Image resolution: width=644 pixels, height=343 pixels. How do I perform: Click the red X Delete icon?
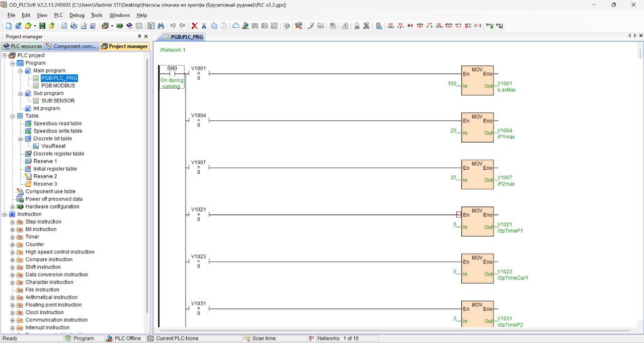point(195,26)
